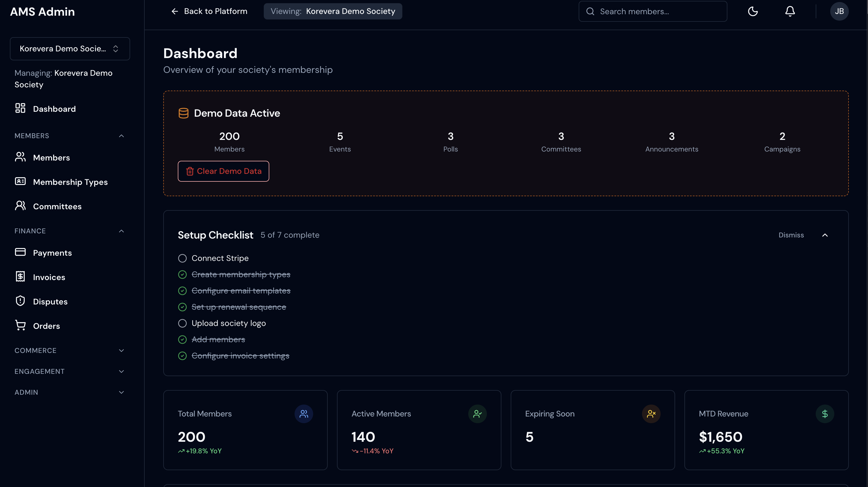Collapse the MEMBERS sidebar section
This screenshot has height=487, width=868.
click(122, 136)
